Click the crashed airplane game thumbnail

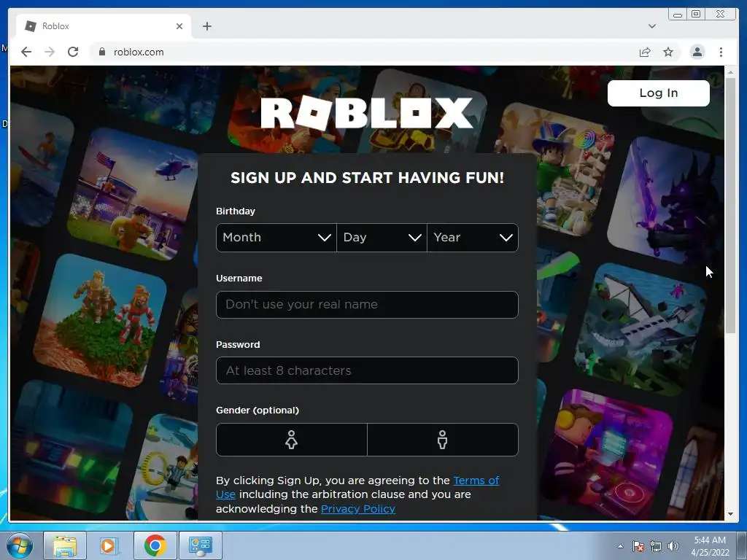pos(640,330)
